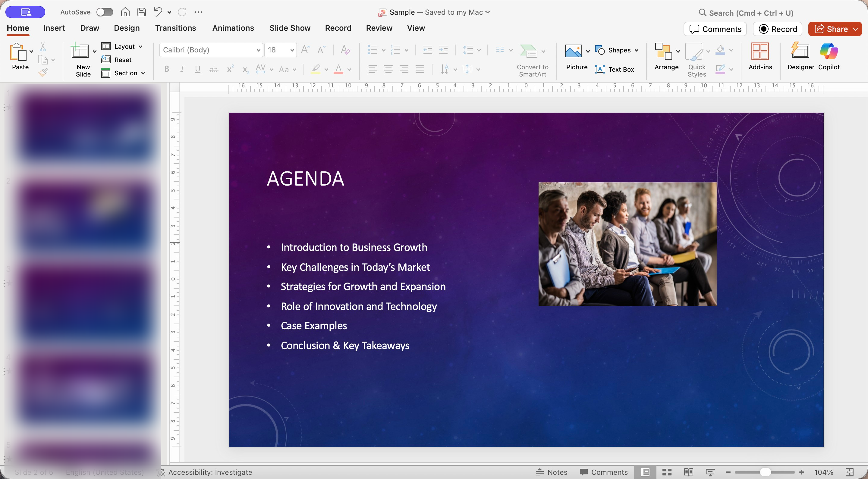Click the Save icon in title bar
The image size is (868, 479).
[142, 12]
